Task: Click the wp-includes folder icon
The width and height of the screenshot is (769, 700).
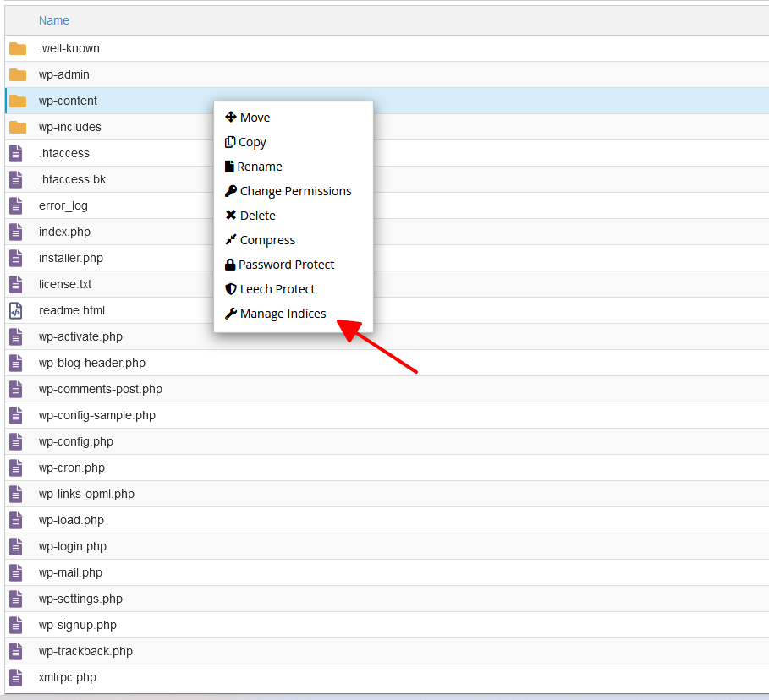Action: (18, 127)
